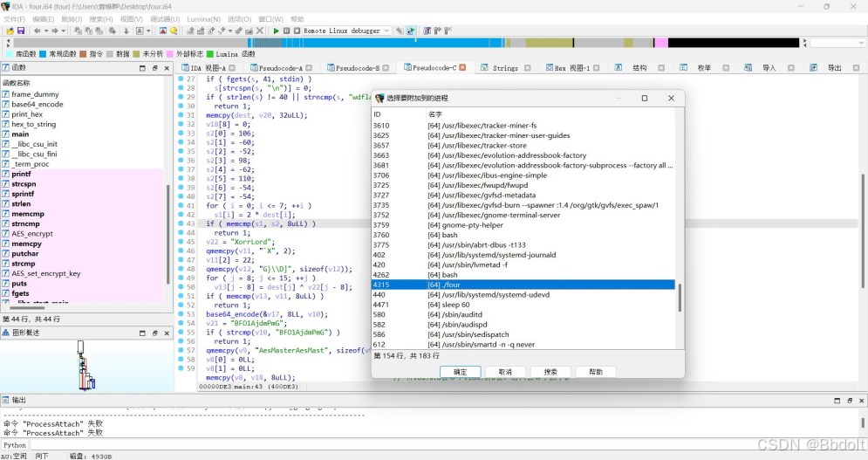Close the Pseudocode-C tab with red X
868x460 pixels.
(462, 67)
